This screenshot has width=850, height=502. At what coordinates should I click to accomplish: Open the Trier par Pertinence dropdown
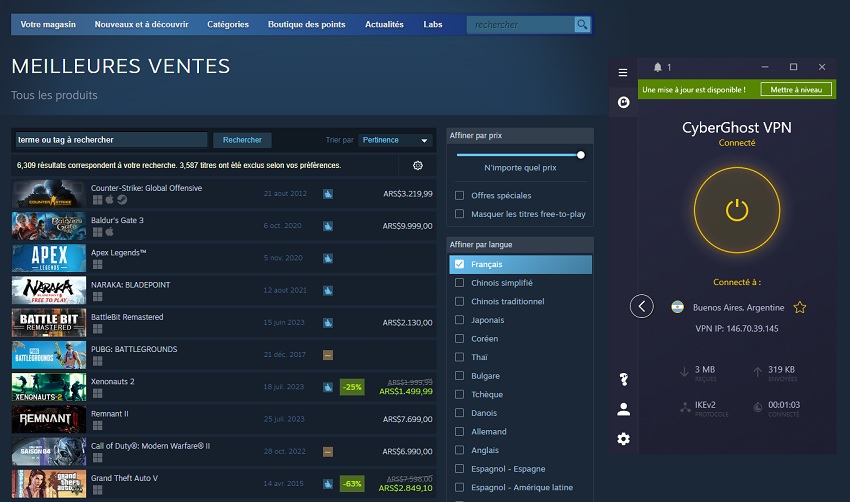tap(395, 140)
